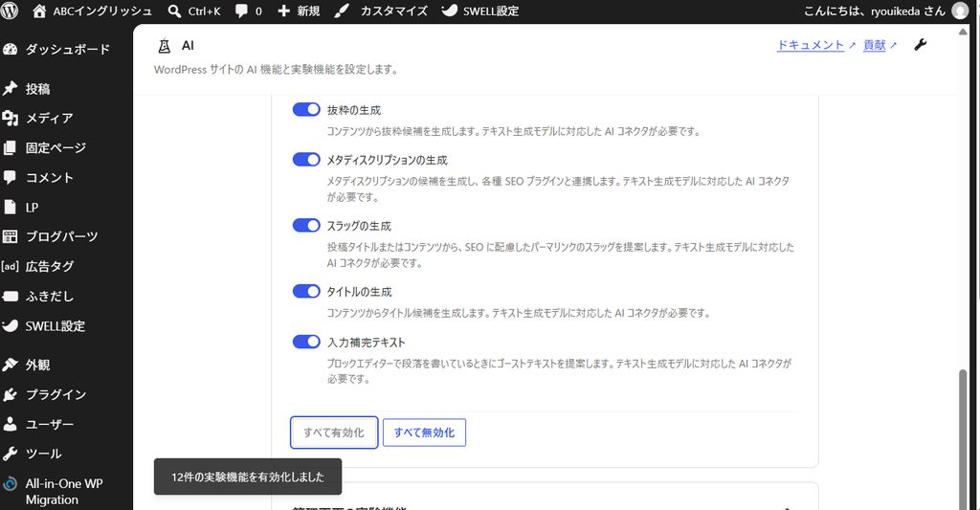This screenshot has height=510, width=980.
Task: Click the scrollbar up arrow
Action: [x=963, y=32]
